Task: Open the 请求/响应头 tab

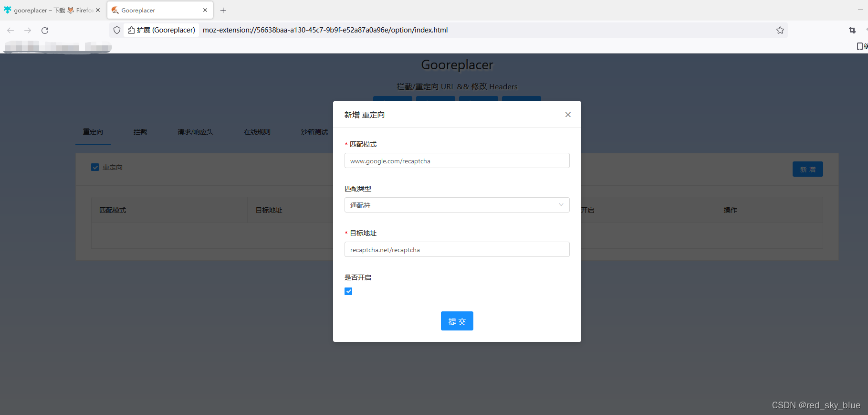Action: pos(195,132)
